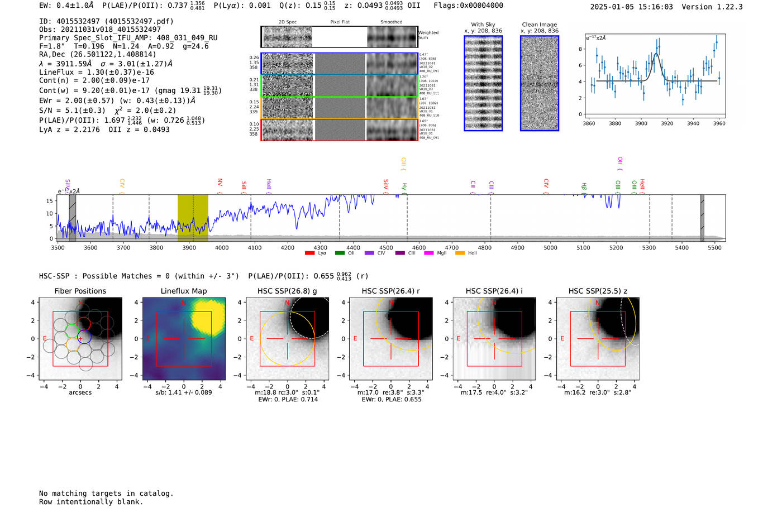Click the 2025-01-05 15:16:03 timestamp
Image resolution: width=782 pixels, height=532 pixels.
click(632, 7)
